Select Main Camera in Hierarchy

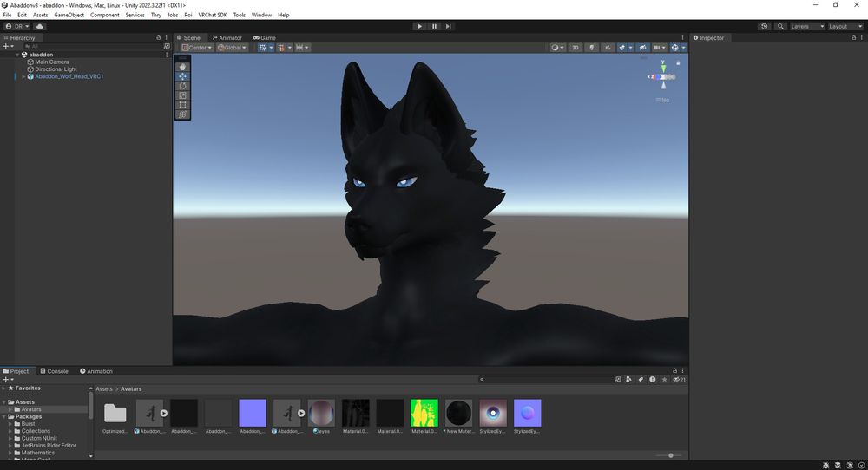(52, 62)
